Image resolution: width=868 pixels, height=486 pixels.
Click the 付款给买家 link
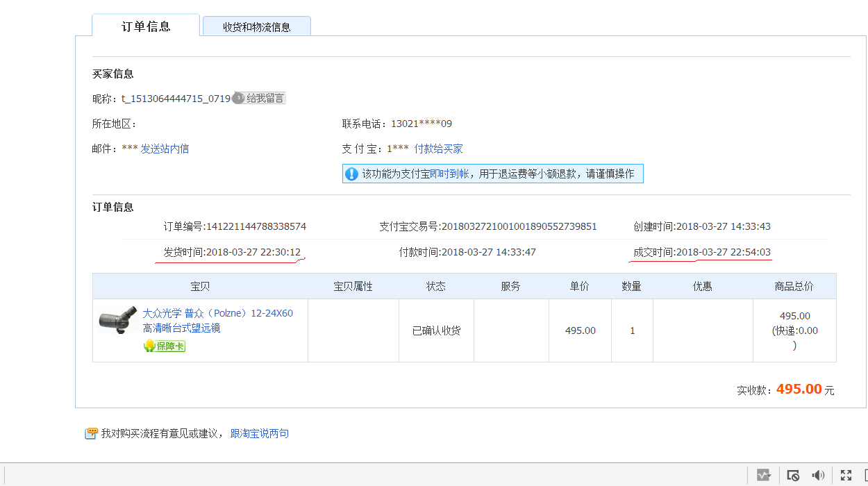pos(438,149)
